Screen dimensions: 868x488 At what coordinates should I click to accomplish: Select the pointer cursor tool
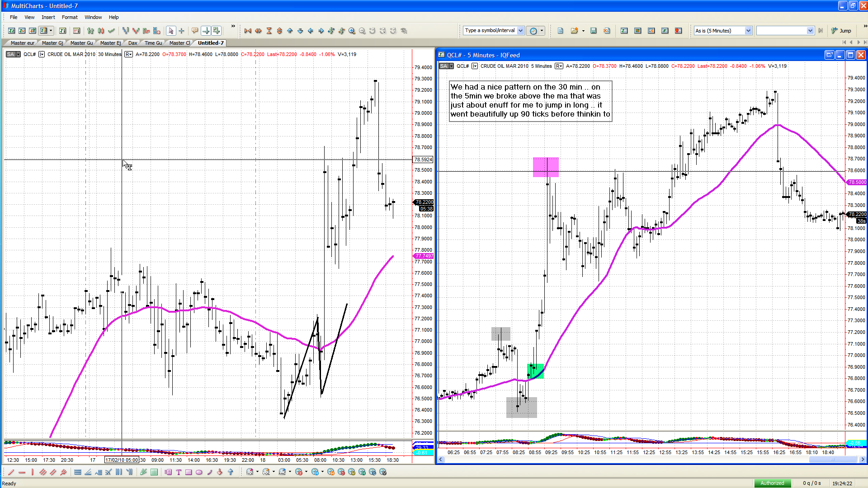[x=170, y=31]
